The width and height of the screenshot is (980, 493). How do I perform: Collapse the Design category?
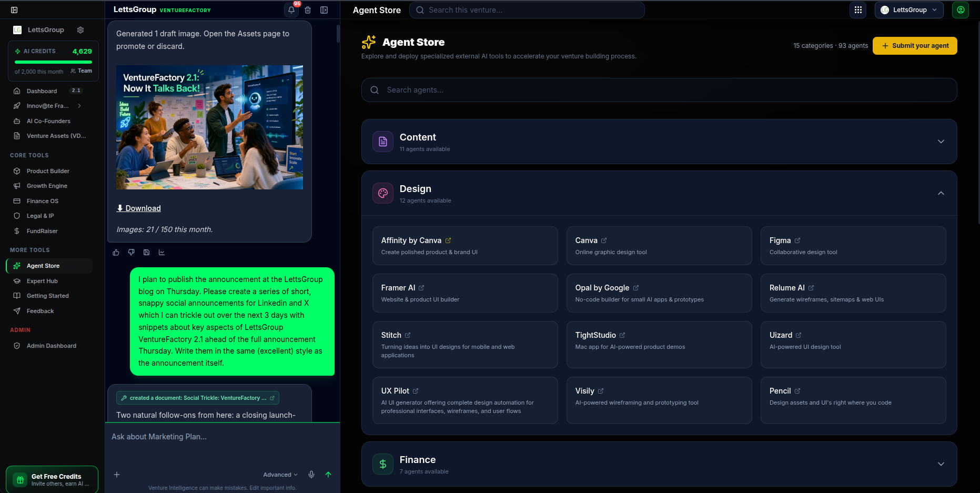(x=659, y=193)
